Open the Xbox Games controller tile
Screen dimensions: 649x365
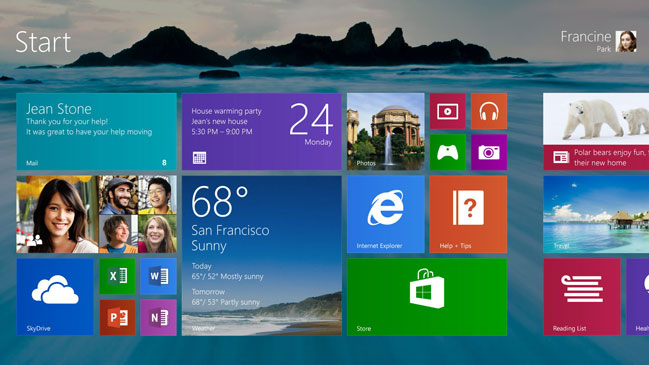(447, 152)
